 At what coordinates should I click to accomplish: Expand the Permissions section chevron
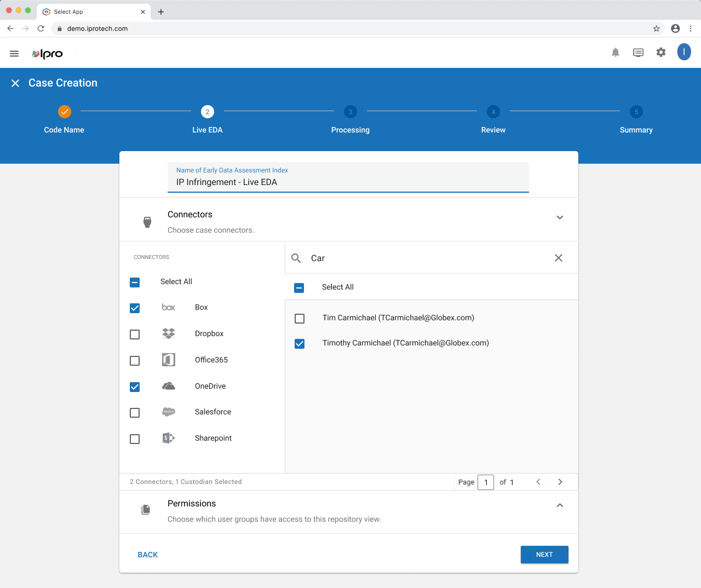(560, 505)
